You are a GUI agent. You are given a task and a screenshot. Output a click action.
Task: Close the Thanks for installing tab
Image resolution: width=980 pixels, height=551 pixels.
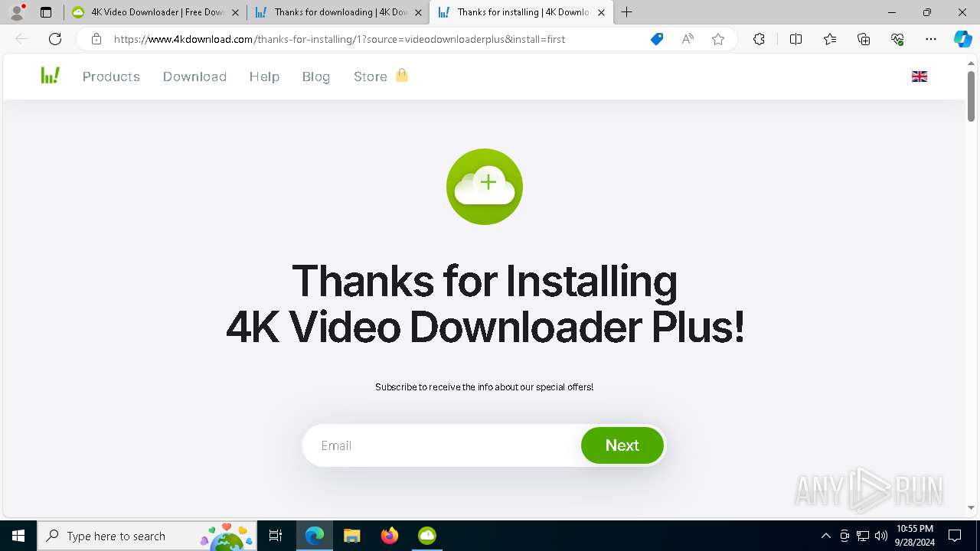[601, 12]
